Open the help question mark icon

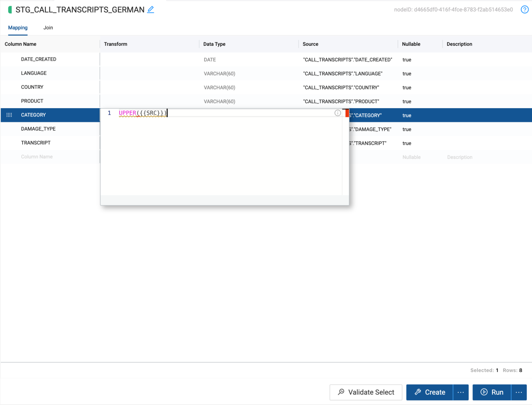(524, 10)
